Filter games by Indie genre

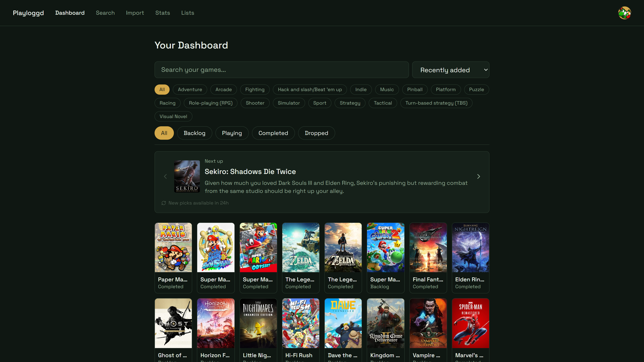pyautogui.click(x=361, y=89)
